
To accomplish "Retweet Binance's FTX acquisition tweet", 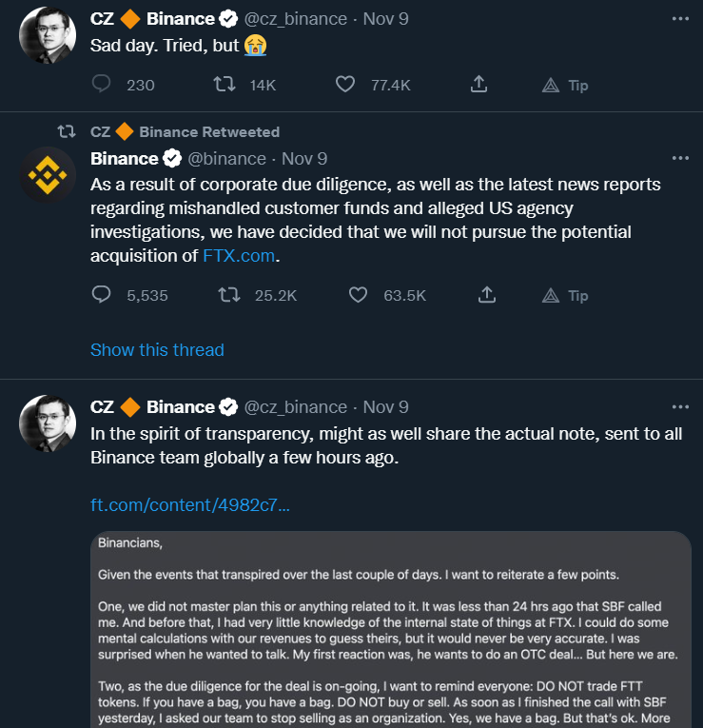I will pyautogui.click(x=229, y=295).
